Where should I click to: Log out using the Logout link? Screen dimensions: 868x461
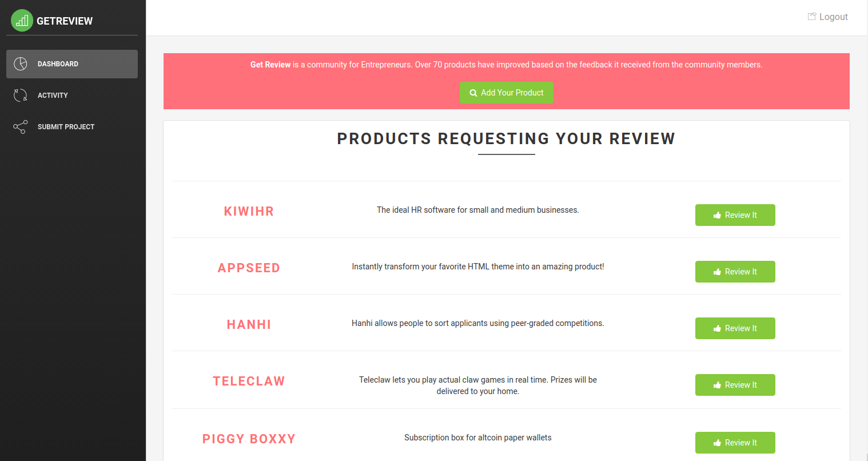827,17
